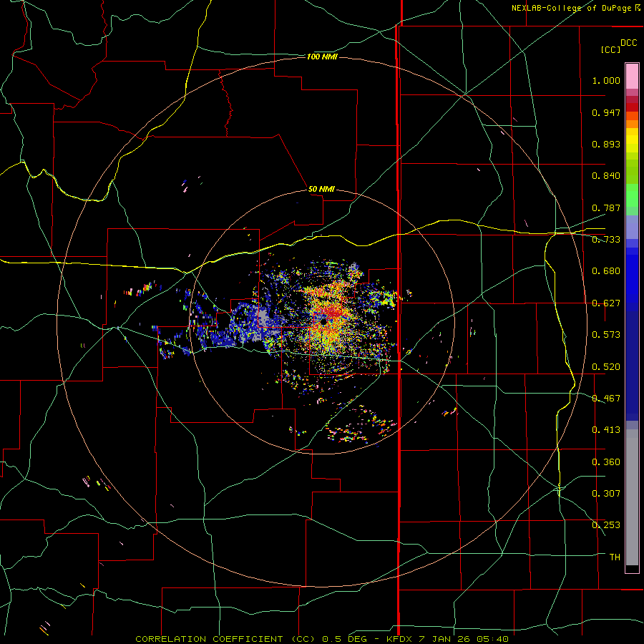Viewport: 644px width, 644px height.
Task: Select the 0.307 legend value
Action: pyautogui.click(x=606, y=494)
